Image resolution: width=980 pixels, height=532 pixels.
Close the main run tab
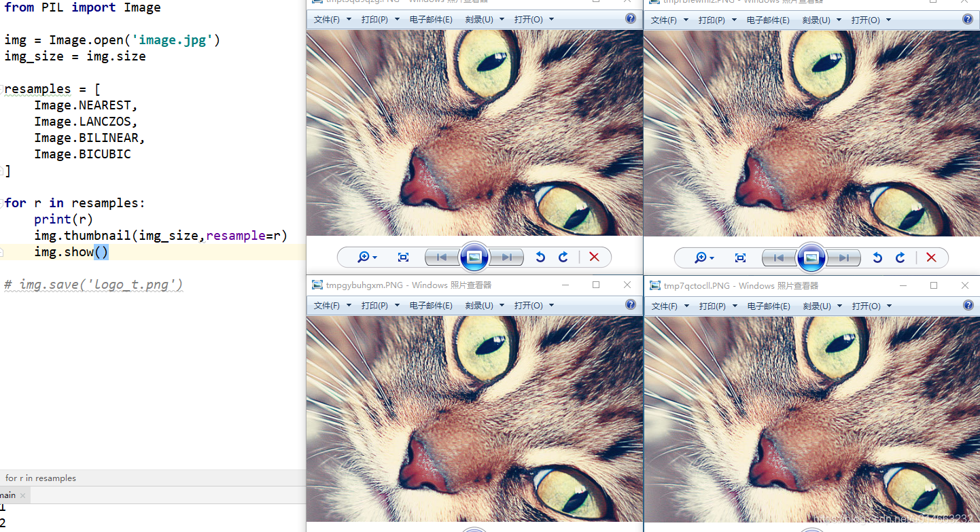[22, 495]
